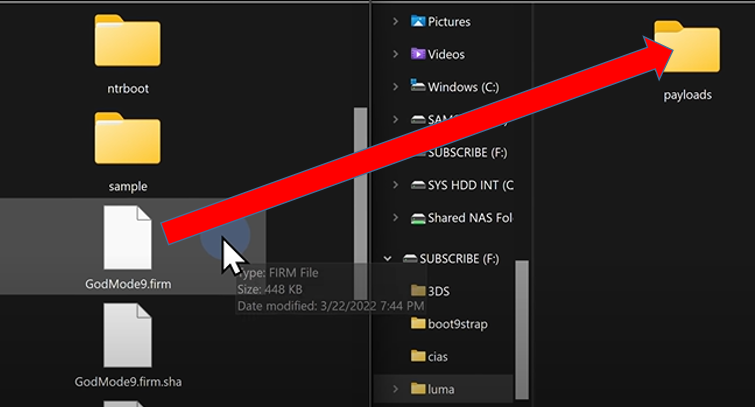This screenshot has height=407, width=755.
Task: Click the Shared NAS Folder drive icon
Action: [x=417, y=218]
